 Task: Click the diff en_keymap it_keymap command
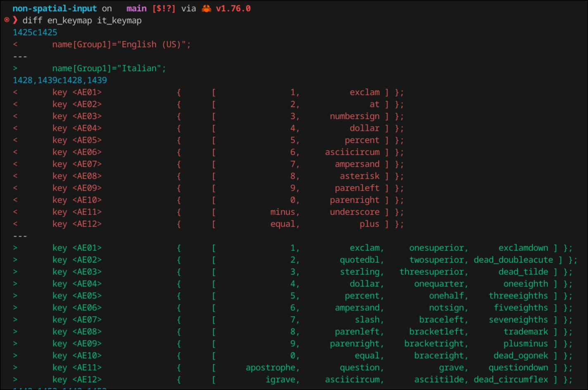pyautogui.click(x=82, y=20)
